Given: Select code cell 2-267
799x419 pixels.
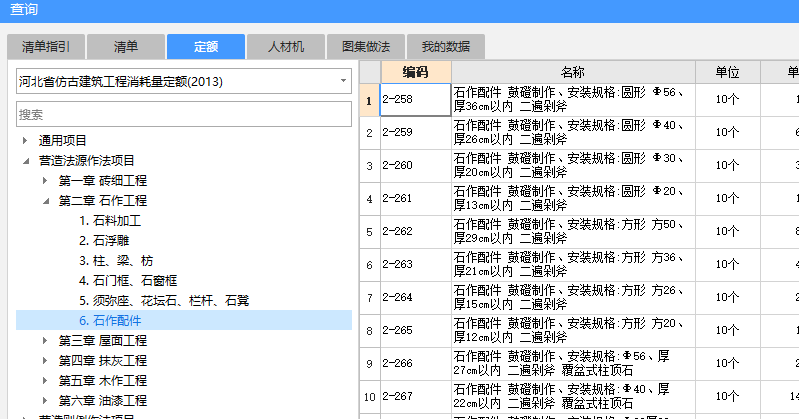Looking at the screenshot, I should tap(416, 397).
